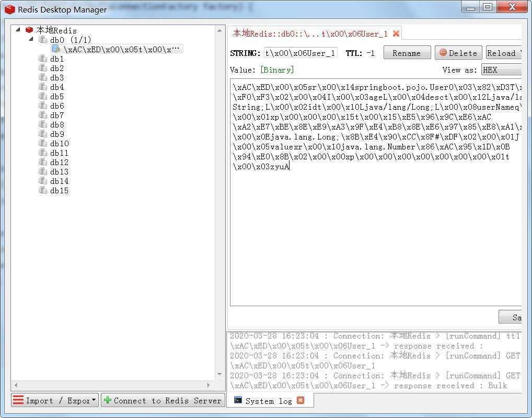Image resolution: width=532 pixels, height=418 pixels.
Task: Open the View as HEX dropdown
Action: pos(501,70)
